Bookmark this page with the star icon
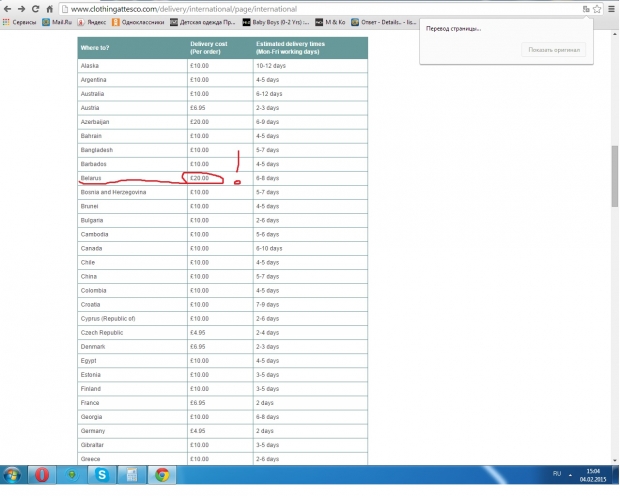The height and width of the screenshot is (496, 620). click(597, 9)
